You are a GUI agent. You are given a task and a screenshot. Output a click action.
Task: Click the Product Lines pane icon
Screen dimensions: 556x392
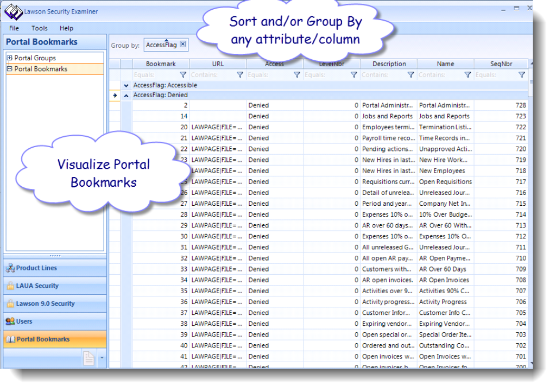pyautogui.click(x=10, y=268)
